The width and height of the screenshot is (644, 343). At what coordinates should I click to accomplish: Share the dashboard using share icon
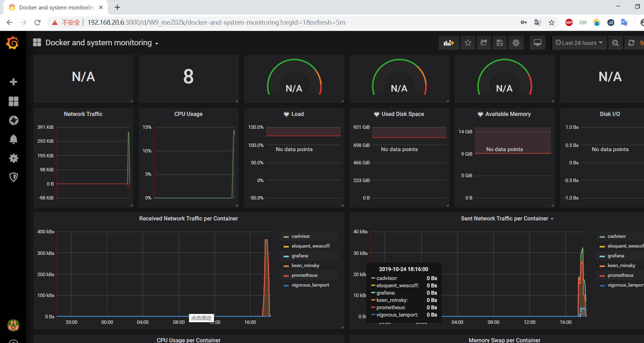[484, 43]
